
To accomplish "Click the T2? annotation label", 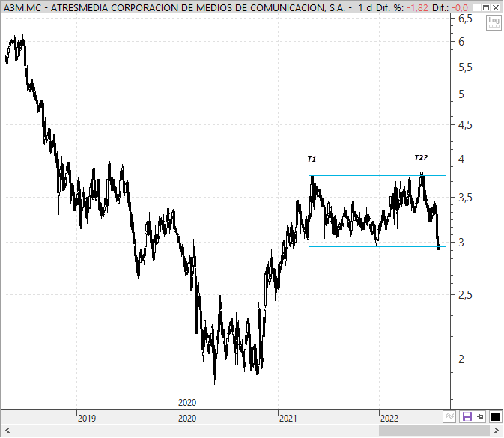I will pyautogui.click(x=421, y=157).
